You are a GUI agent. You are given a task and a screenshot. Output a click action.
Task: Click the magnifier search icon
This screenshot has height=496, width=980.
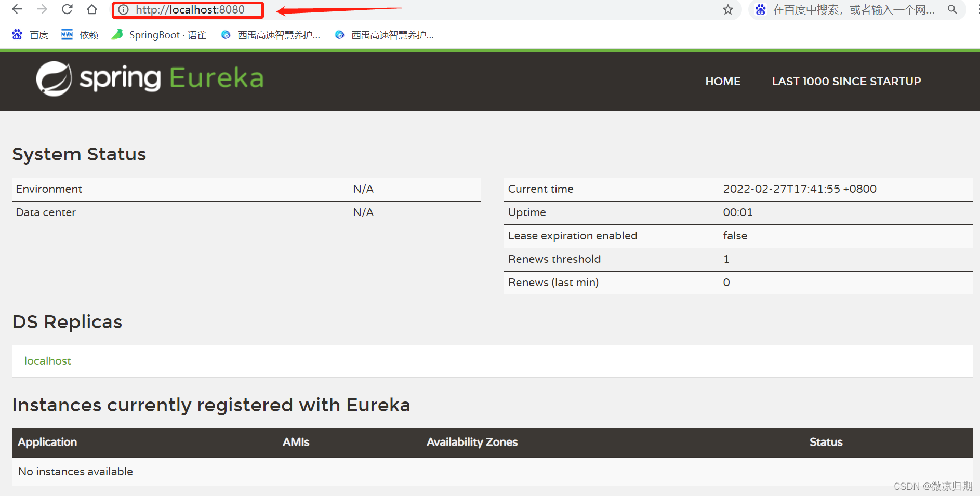(x=952, y=9)
